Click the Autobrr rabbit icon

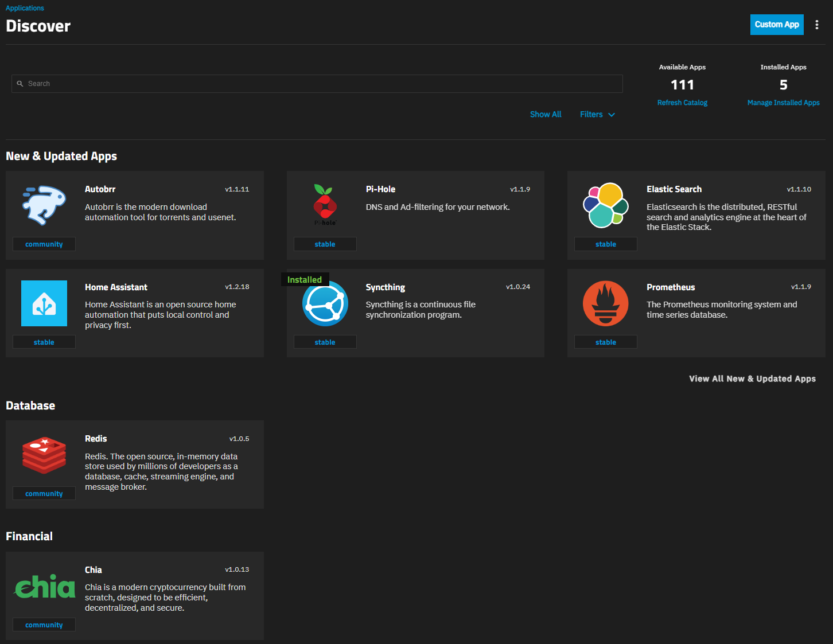44,205
